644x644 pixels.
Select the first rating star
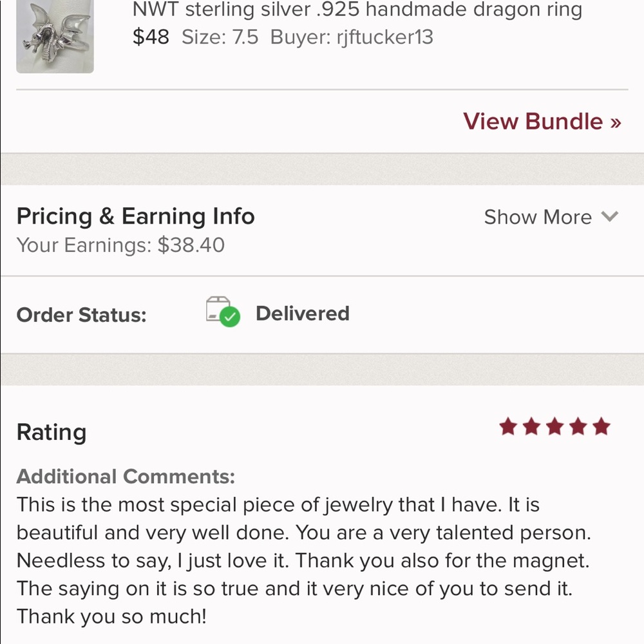point(507,426)
